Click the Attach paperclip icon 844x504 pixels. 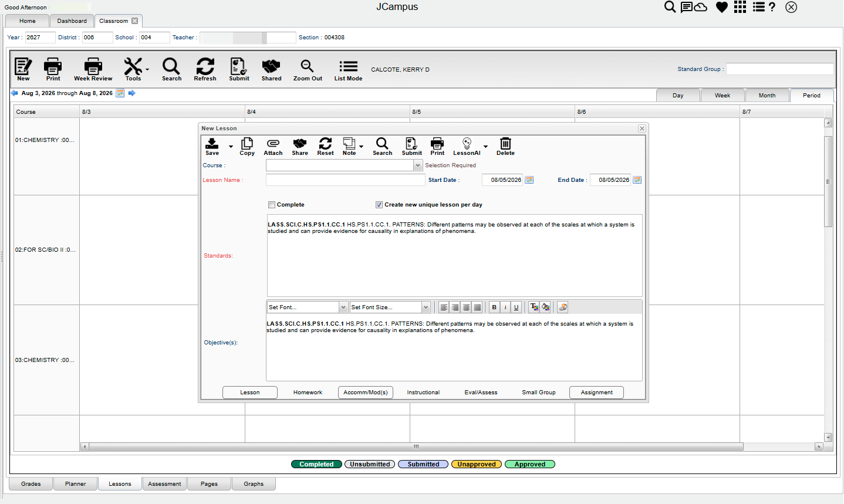[x=273, y=143]
